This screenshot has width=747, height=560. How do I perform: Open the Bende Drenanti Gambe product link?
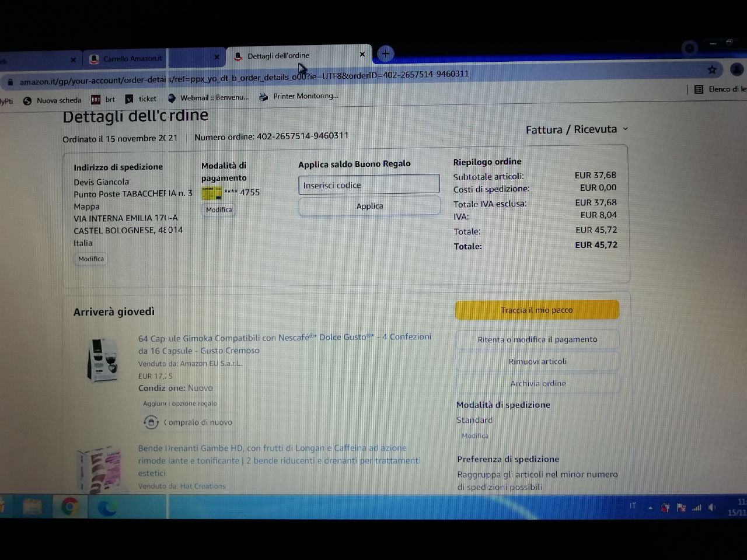[273, 448]
